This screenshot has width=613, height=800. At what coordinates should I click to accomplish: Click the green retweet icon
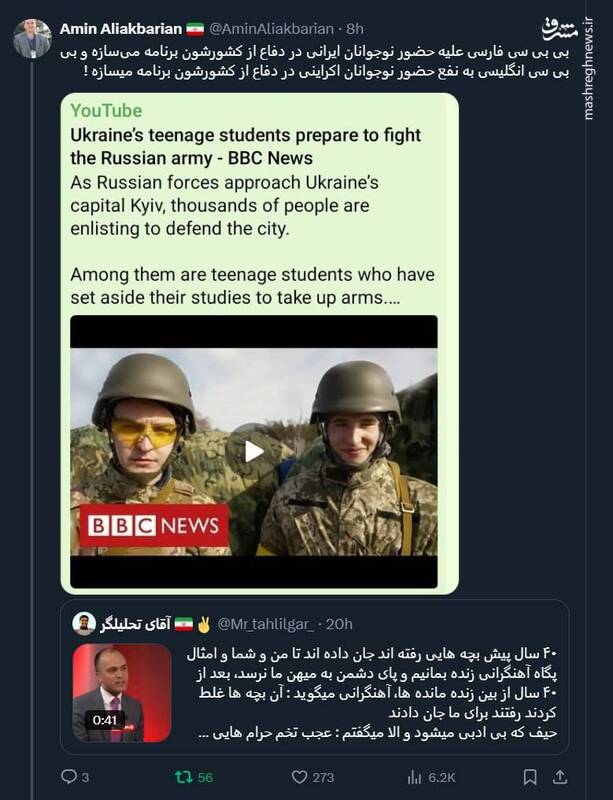184,776
